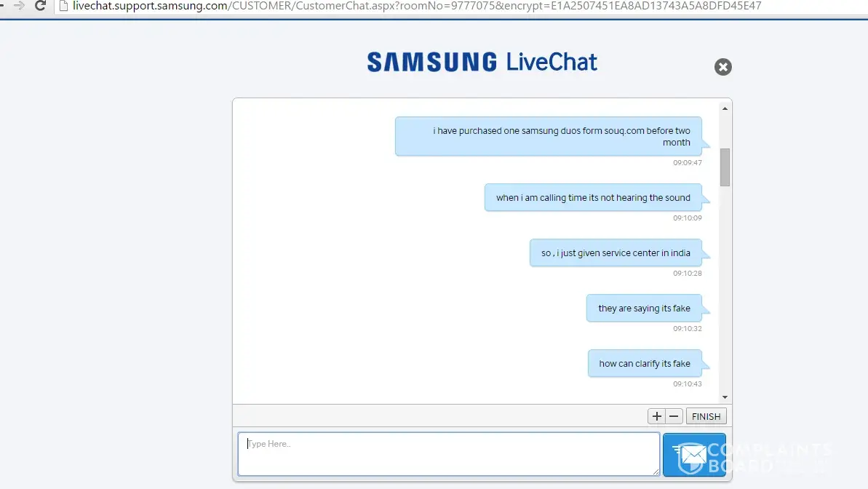Click the 'service center in india' message
Image resolution: width=868 pixels, height=489 pixels.
(616, 253)
